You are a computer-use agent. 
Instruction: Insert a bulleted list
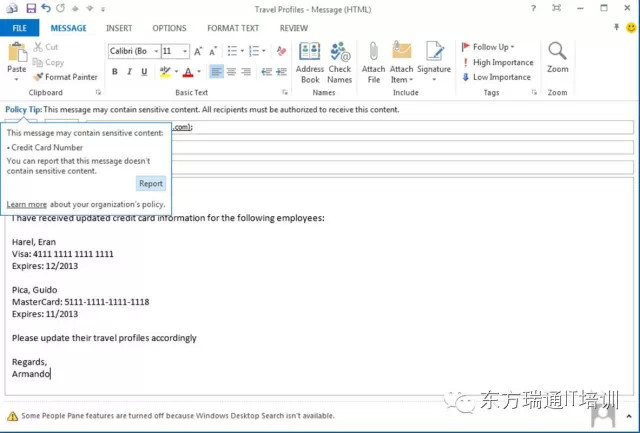coord(232,51)
